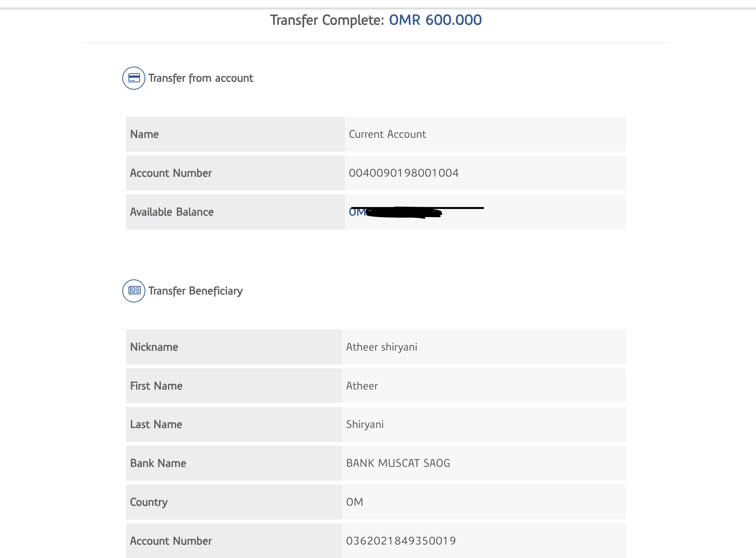Select the Transfer Beneficiary section title

[x=195, y=291]
